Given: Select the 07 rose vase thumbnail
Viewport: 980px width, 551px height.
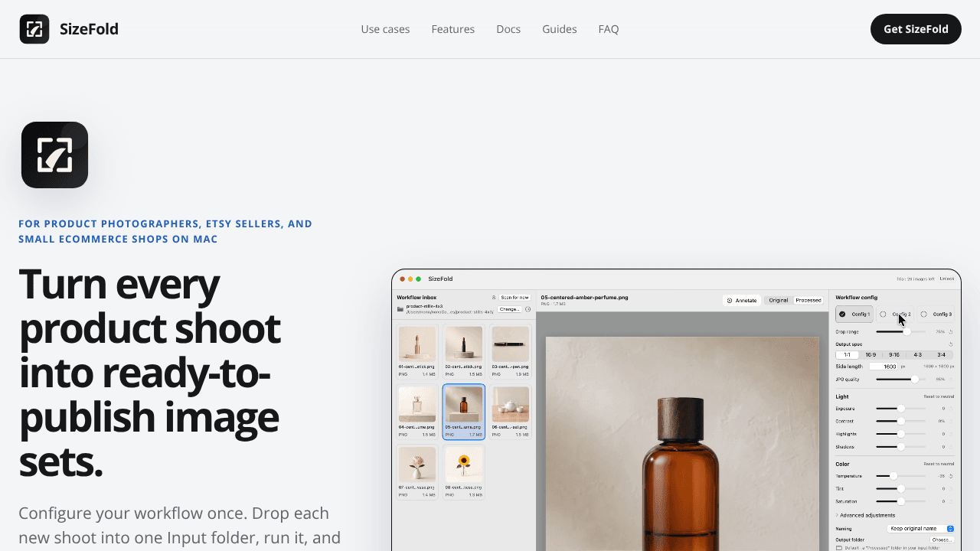Looking at the screenshot, I should (417, 472).
